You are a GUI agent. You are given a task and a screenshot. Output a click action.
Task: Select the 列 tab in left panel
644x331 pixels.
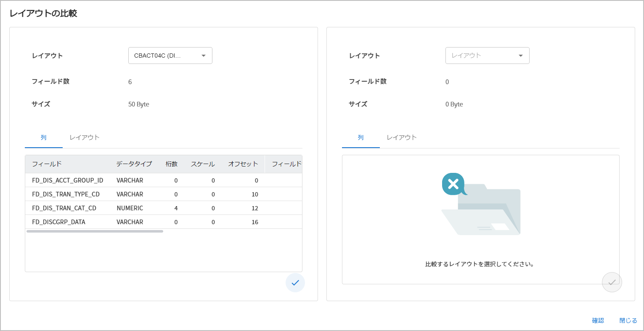44,138
